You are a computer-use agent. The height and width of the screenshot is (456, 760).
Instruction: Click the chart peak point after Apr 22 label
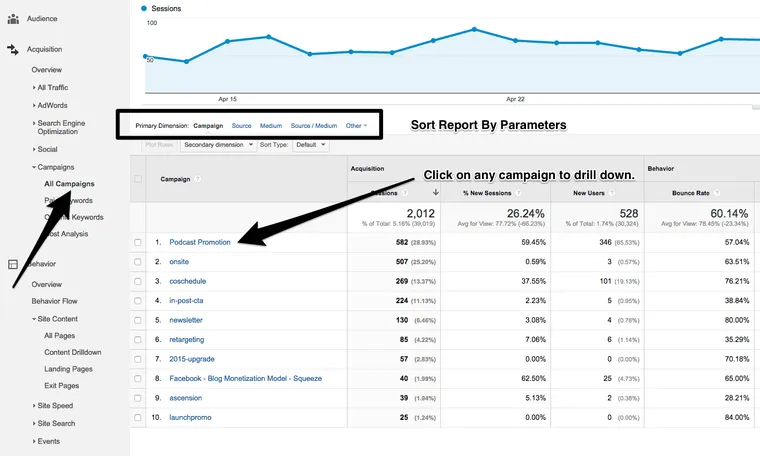[721, 39]
